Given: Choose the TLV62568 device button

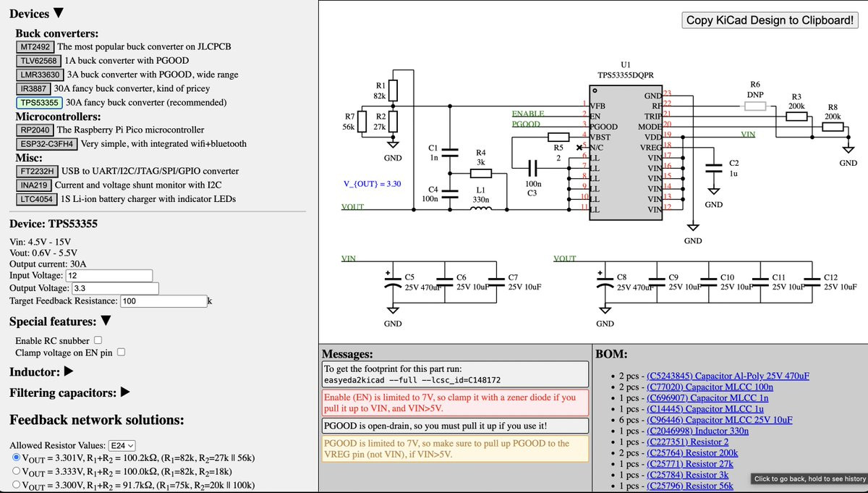Looking at the screenshot, I should 38,60.
